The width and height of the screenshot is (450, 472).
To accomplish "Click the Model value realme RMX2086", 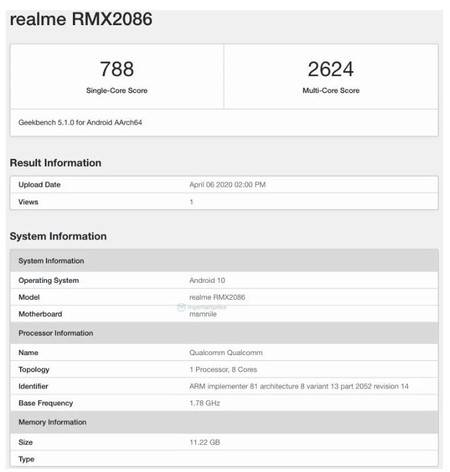I will 217,297.
